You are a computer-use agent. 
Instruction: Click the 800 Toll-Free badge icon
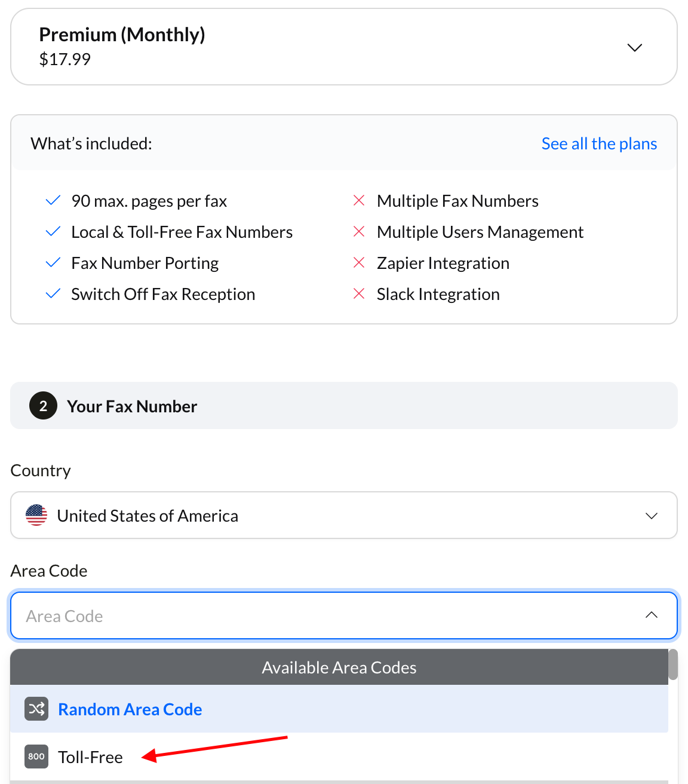click(36, 757)
